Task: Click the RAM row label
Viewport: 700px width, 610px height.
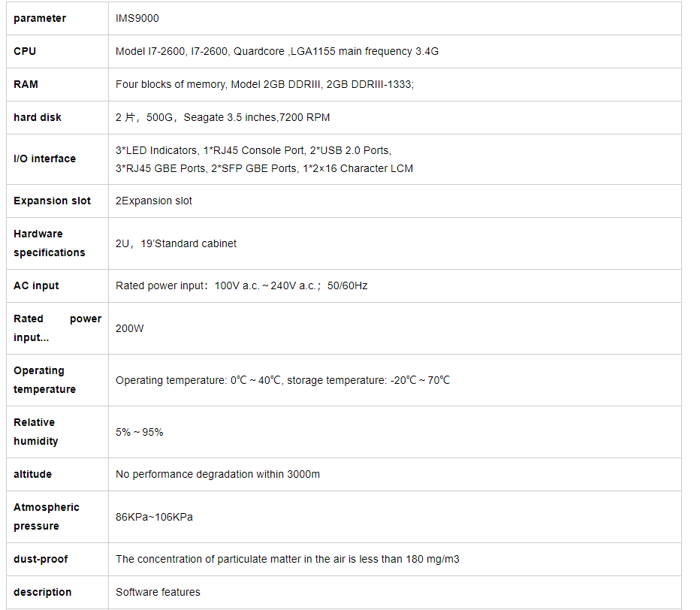Action: 26,84
